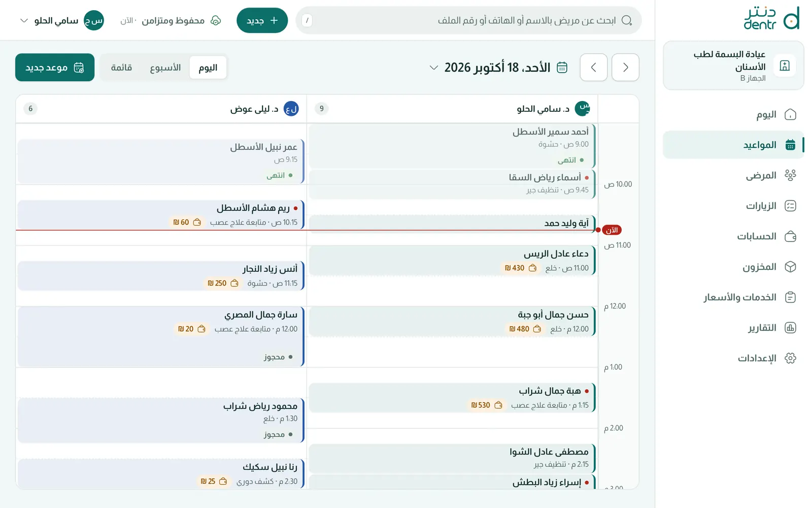Viewport: 812px width, 508px height.
Task: Open ريم هشام الأسطل appointment
Action: (x=161, y=214)
